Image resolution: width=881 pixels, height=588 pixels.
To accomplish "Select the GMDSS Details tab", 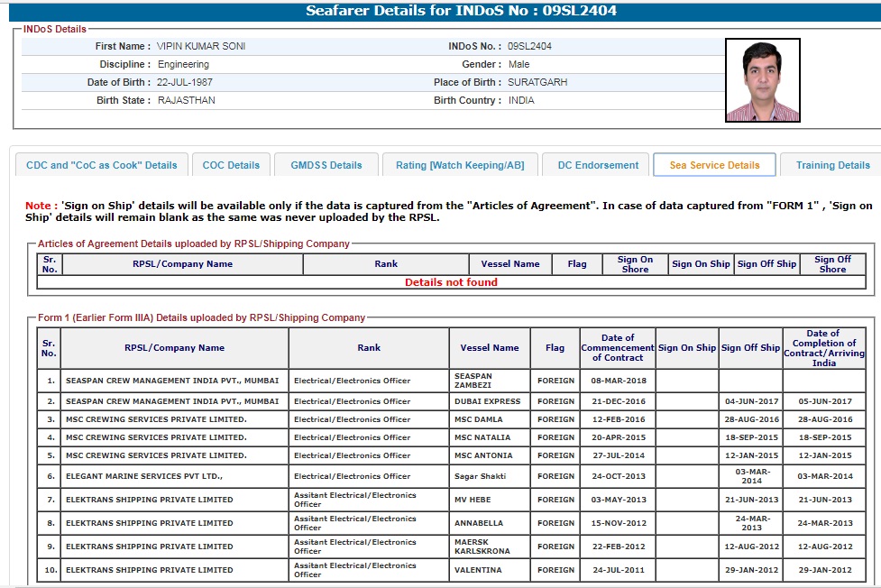I will (326, 165).
